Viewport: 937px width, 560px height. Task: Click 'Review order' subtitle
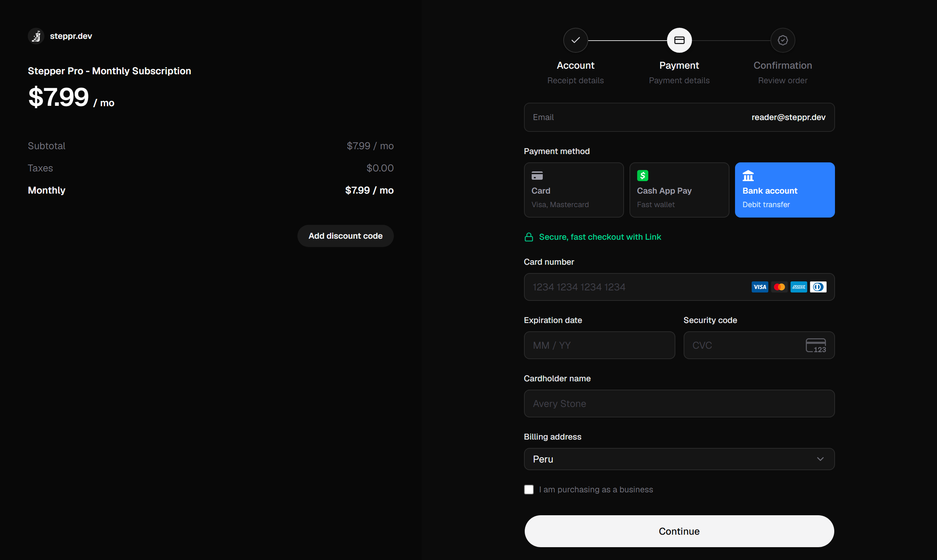[783, 80]
